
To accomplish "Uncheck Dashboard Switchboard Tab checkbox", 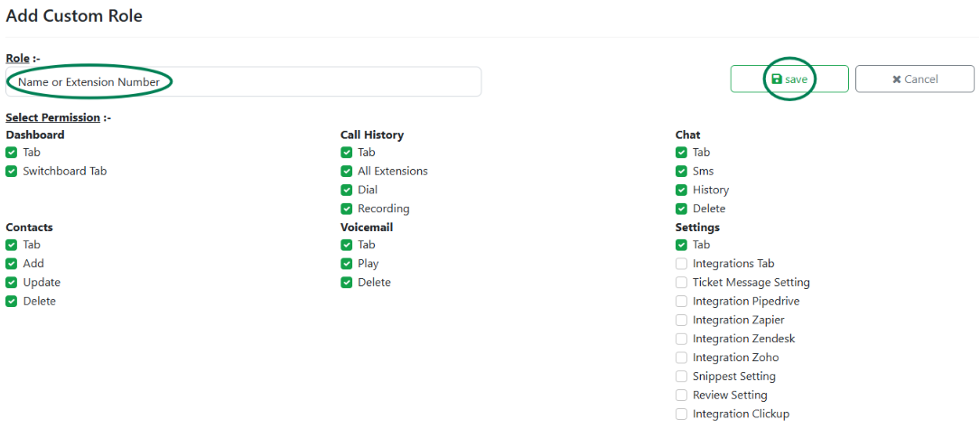I will (x=11, y=172).
